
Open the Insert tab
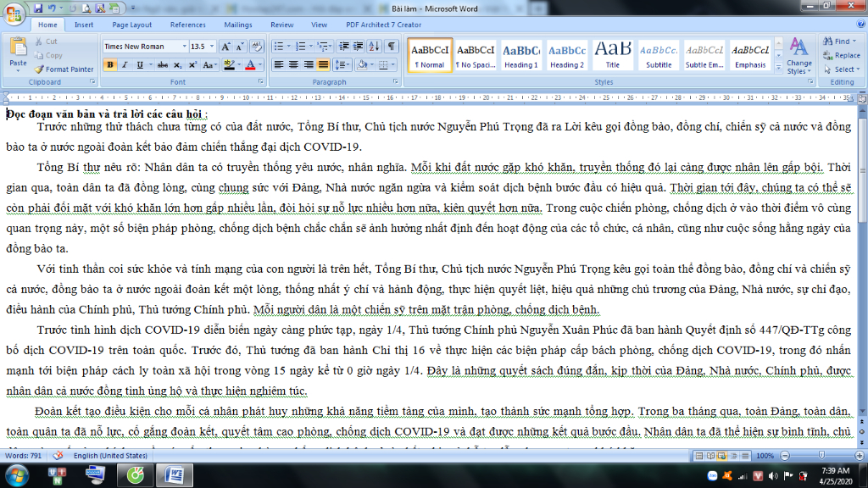84,25
